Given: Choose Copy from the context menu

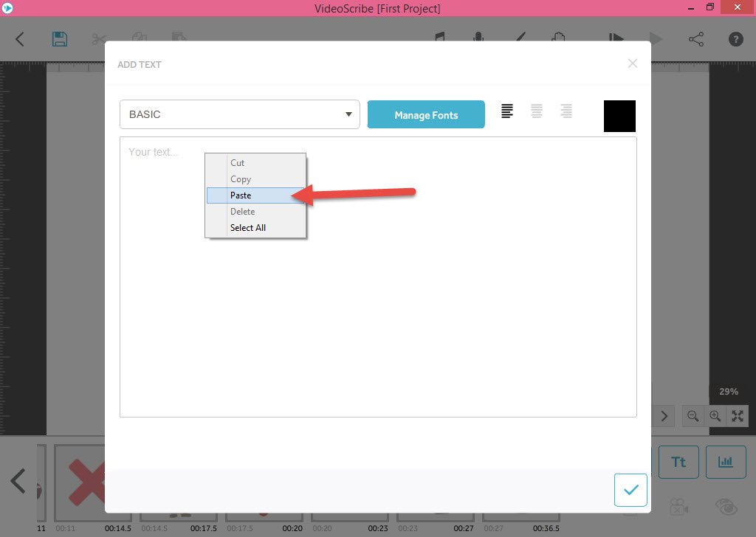Looking at the screenshot, I should click(255, 179).
